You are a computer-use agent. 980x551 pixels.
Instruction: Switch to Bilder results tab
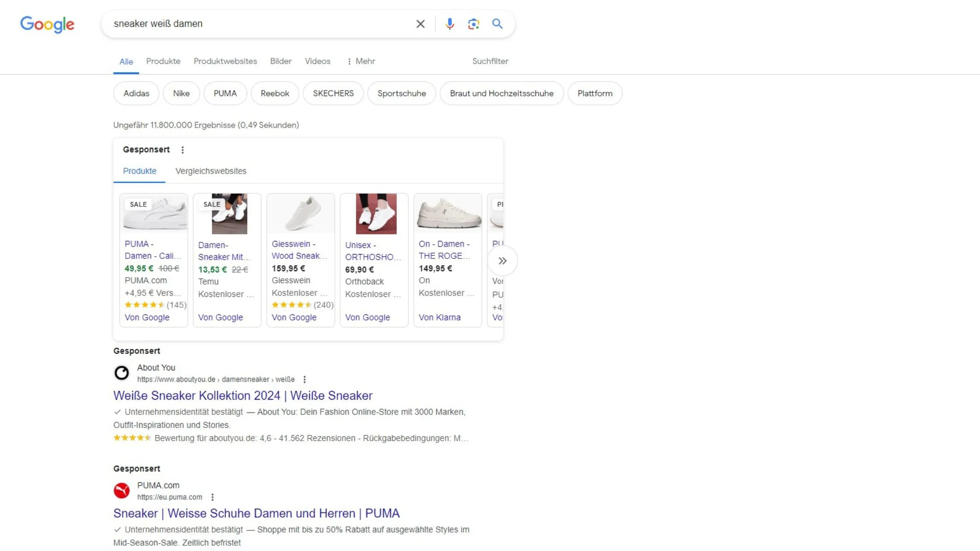[x=280, y=61]
